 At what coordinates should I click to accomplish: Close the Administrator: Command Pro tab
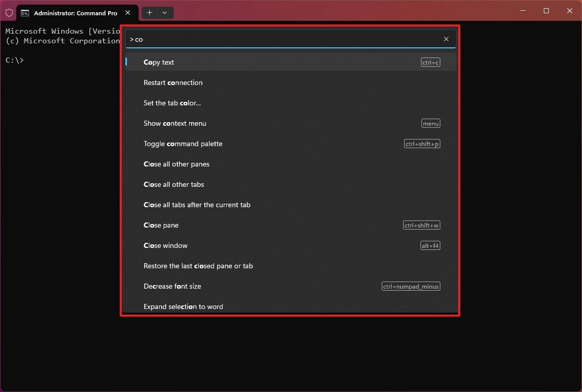127,13
